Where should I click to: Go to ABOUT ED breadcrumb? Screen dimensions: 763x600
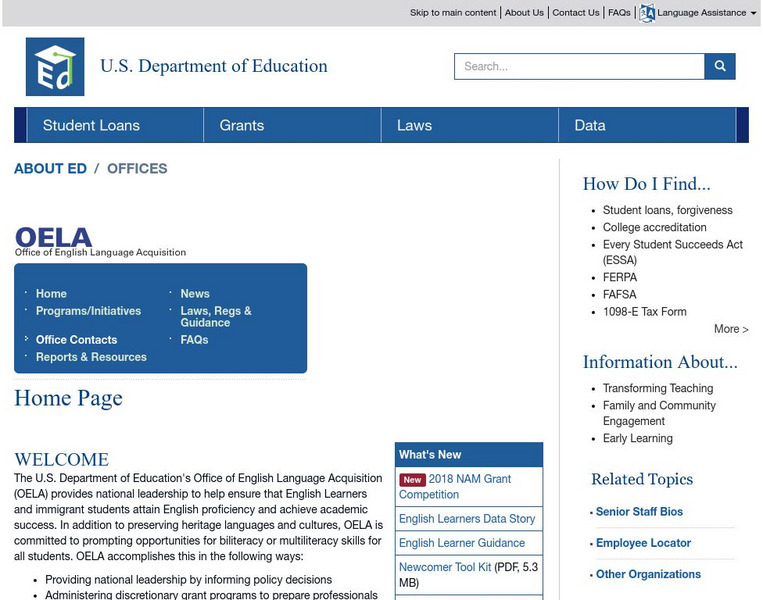click(50, 168)
